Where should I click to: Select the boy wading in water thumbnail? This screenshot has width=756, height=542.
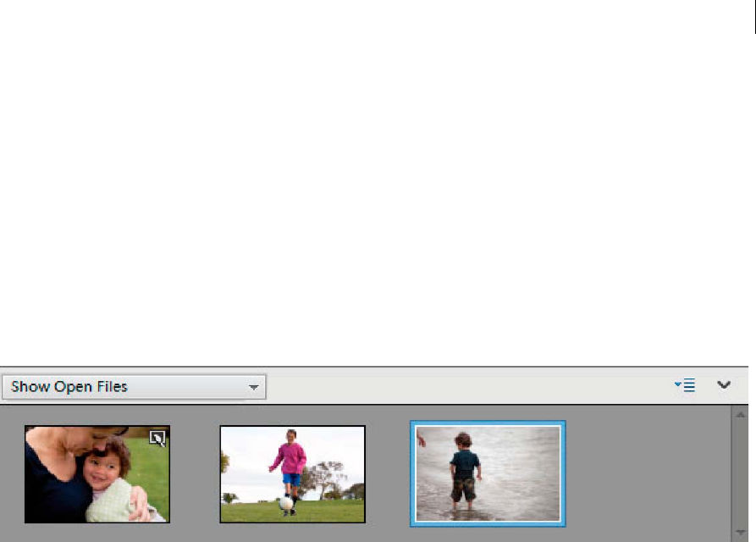tap(488, 473)
